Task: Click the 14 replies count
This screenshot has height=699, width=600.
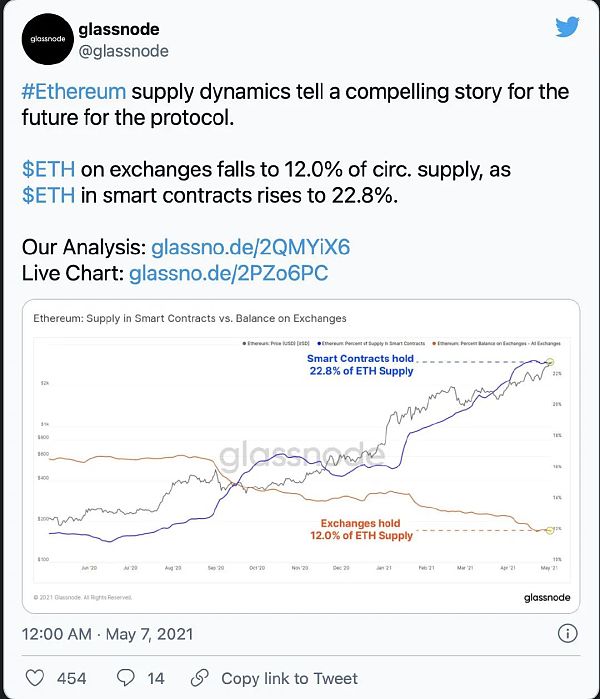Action: [155, 677]
